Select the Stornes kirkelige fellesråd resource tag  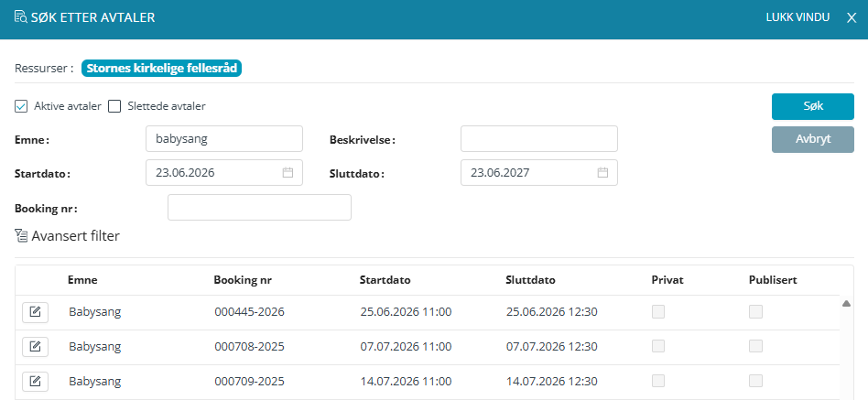click(162, 69)
